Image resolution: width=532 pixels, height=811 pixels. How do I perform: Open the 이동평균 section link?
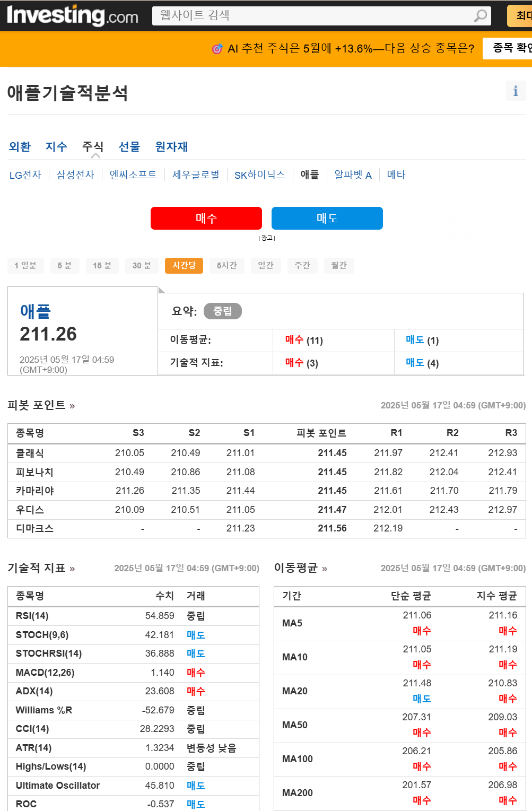coord(301,568)
